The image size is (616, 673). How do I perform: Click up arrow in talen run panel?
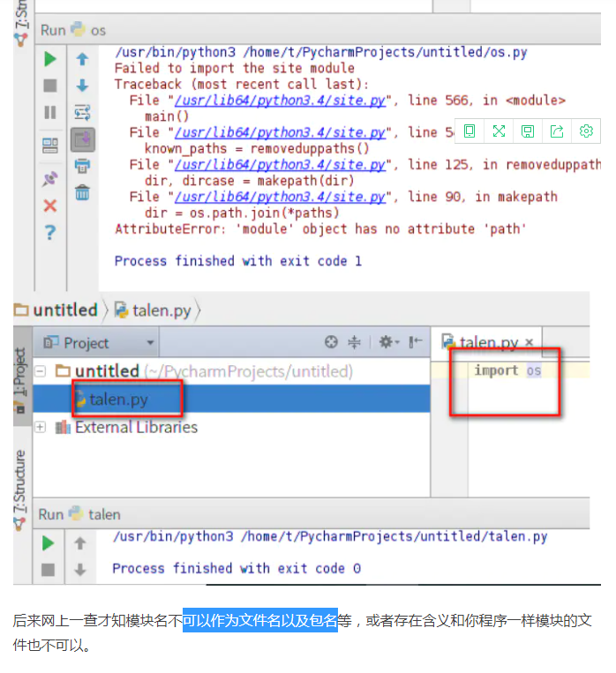click(x=80, y=543)
